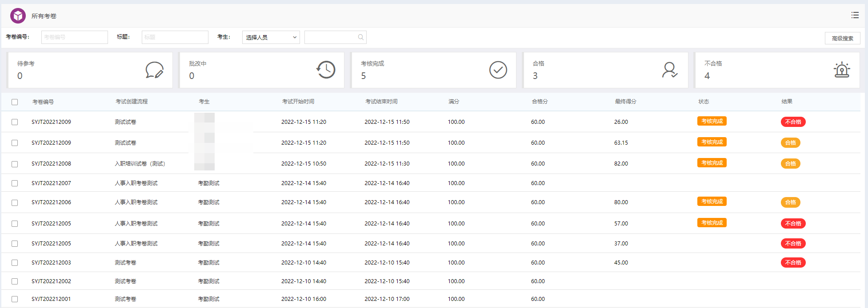
Task: Select the checkbox for SYJT202212001
Action: (x=15, y=299)
